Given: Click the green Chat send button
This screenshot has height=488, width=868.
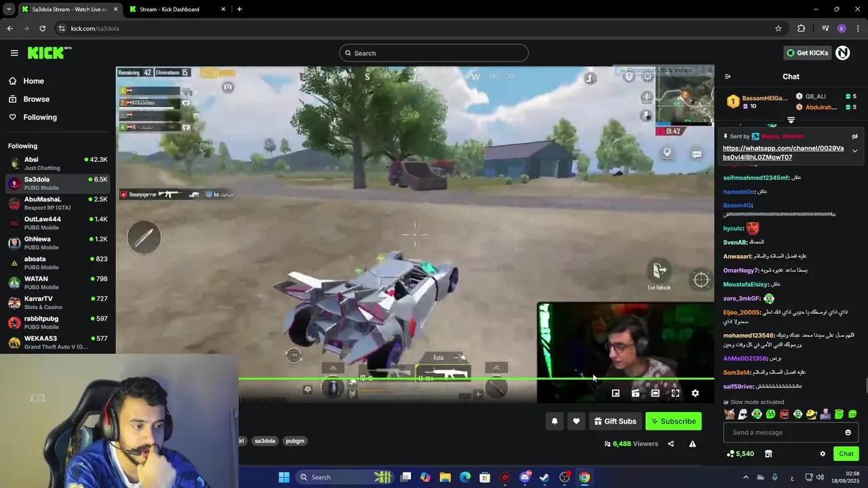Looking at the screenshot, I should (846, 453).
